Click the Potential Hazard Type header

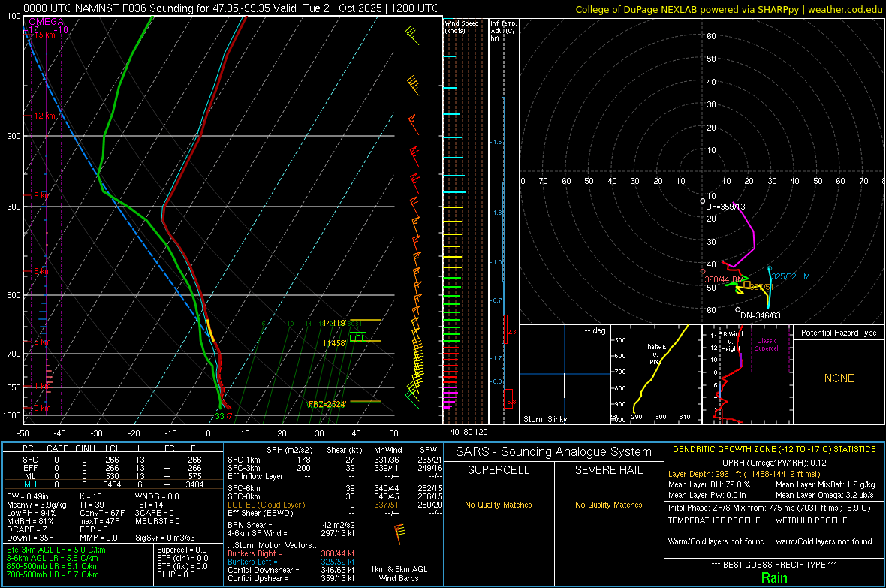point(839,333)
